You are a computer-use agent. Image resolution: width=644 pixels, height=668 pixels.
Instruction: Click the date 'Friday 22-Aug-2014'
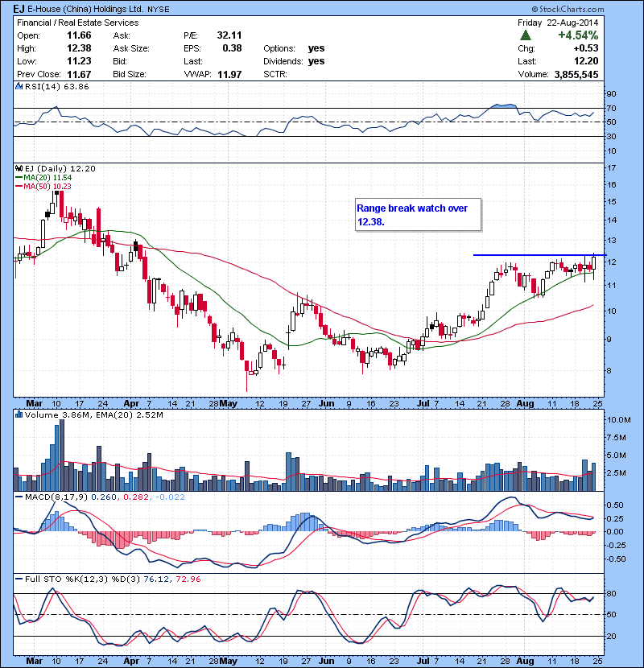[558, 23]
